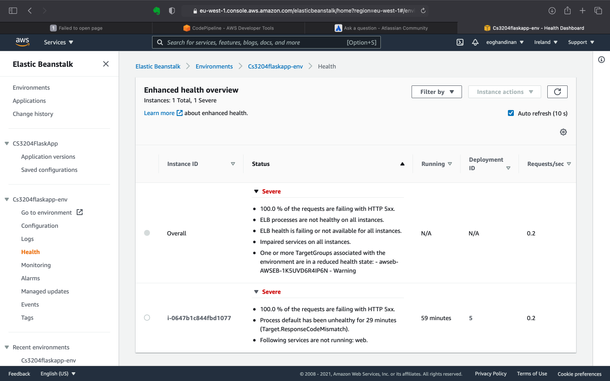Open Applications in the sidebar
Viewport: 610px width, 381px height.
(29, 101)
